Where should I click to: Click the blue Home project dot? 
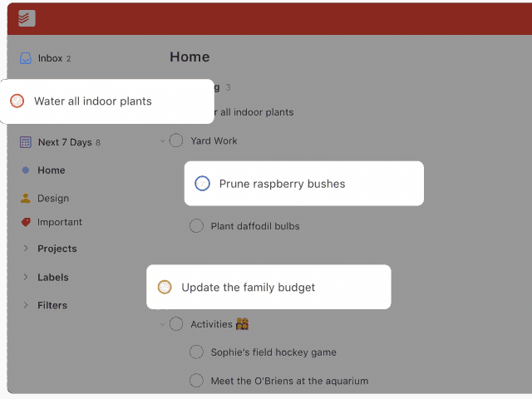click(26, 170)
